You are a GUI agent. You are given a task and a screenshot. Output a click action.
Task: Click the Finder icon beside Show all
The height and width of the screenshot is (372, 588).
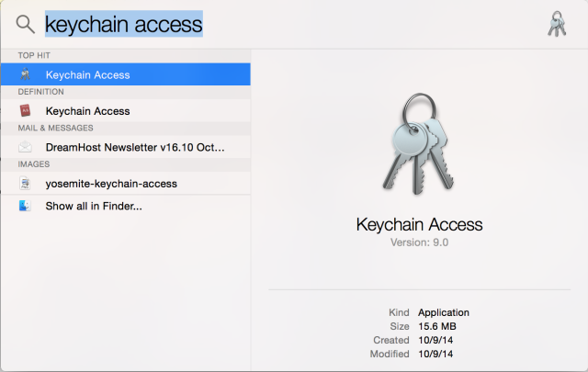click(x=25, y=206)
